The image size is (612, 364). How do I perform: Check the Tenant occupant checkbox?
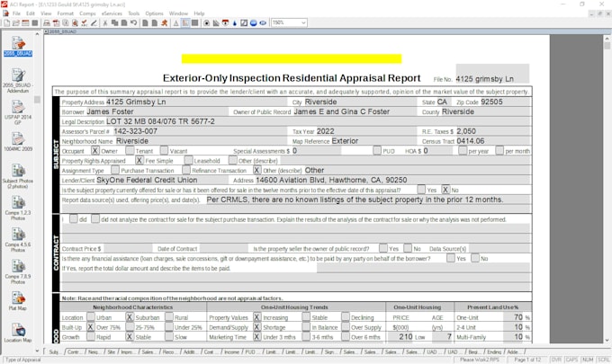tap(130, 150)
